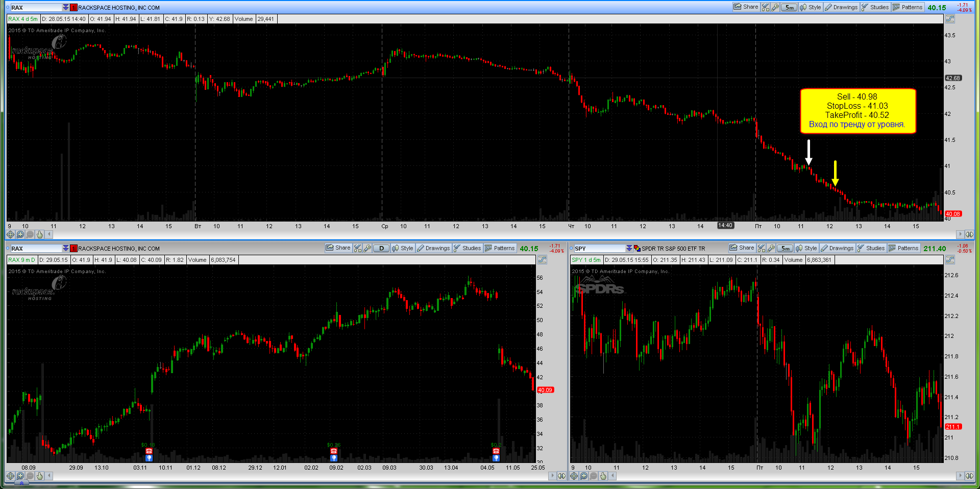Click the zoom out magnifier under the SPY chart

tap(594, 476)
